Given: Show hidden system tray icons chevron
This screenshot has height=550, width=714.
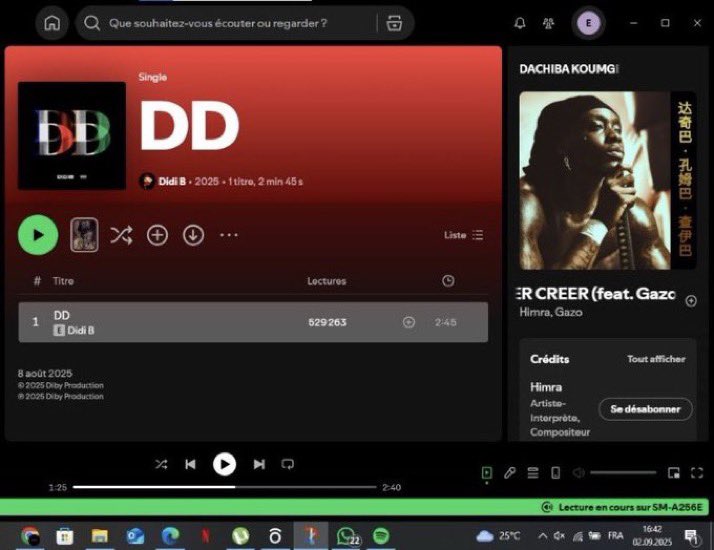Looking at the screenshot, I should (542, 536).
